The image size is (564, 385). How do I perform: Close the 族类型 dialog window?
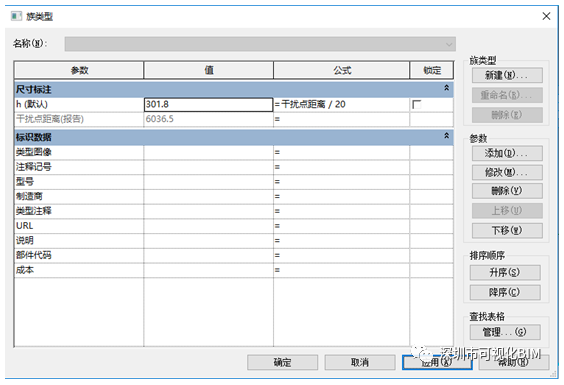tap(546, 16)
